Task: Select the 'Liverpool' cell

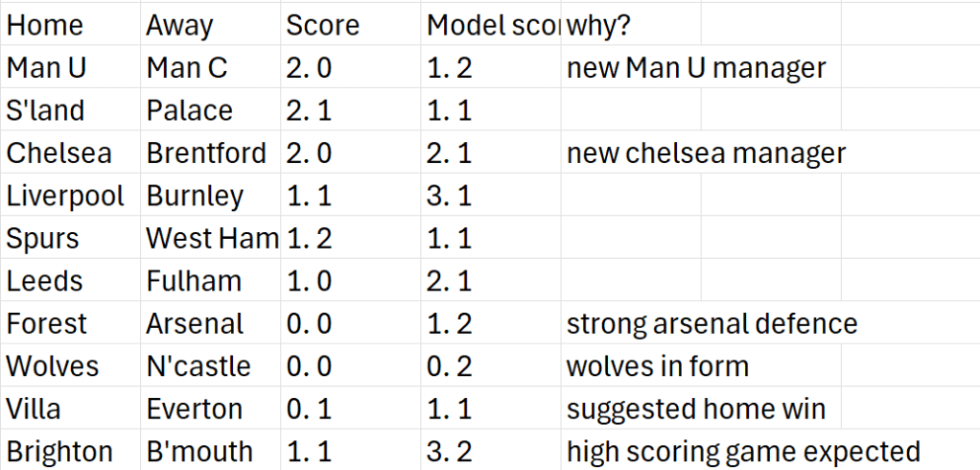Action: pos(65,196)
